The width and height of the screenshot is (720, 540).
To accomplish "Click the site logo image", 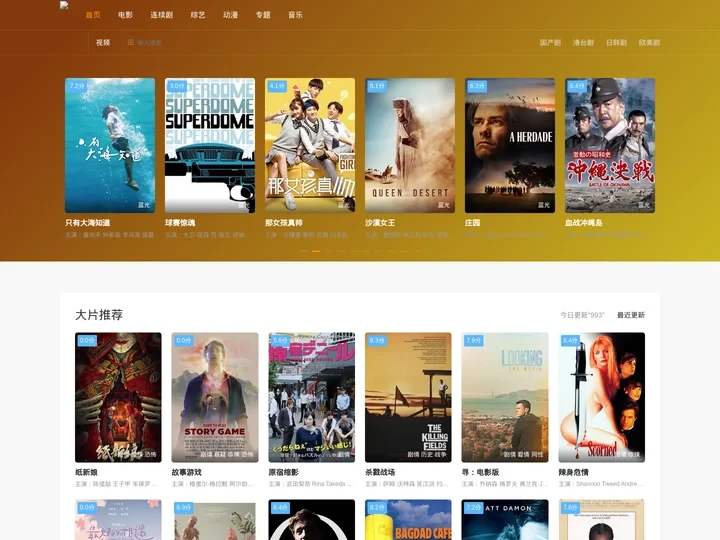I will pos(64,6).
